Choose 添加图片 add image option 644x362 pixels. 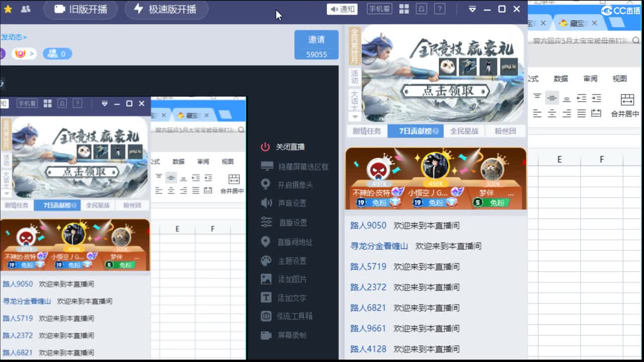tap(283, 279)
